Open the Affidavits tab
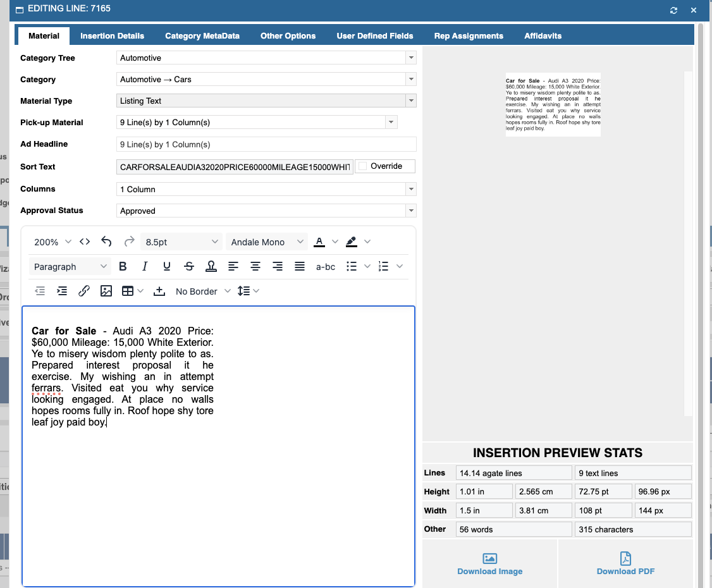712x588 pixels. [543, 36]
